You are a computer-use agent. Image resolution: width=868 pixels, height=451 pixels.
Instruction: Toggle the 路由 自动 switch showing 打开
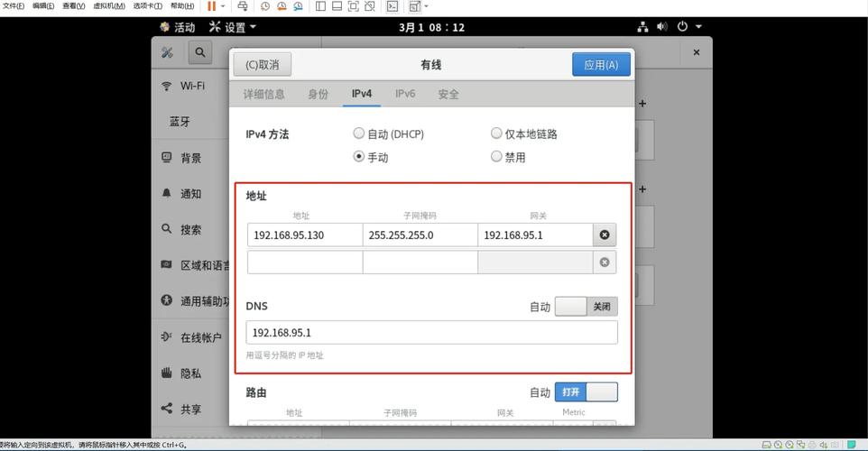coord(586,392)
